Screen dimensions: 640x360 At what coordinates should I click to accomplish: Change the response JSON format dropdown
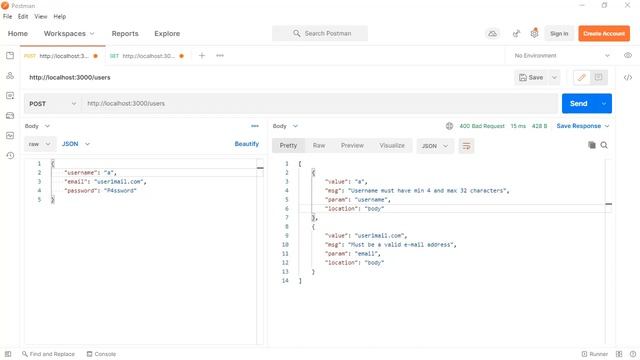click(435, 146)
